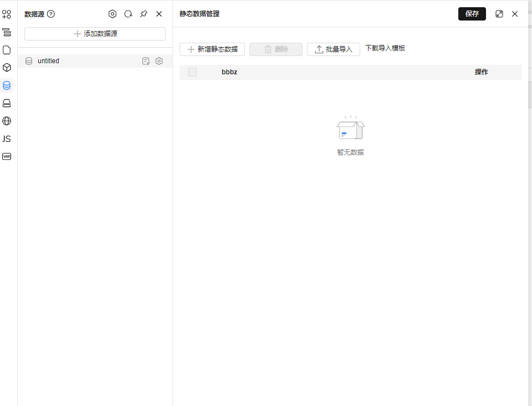Open gear settings for untitled data source

pyautogui.click(x=159, y=61)
